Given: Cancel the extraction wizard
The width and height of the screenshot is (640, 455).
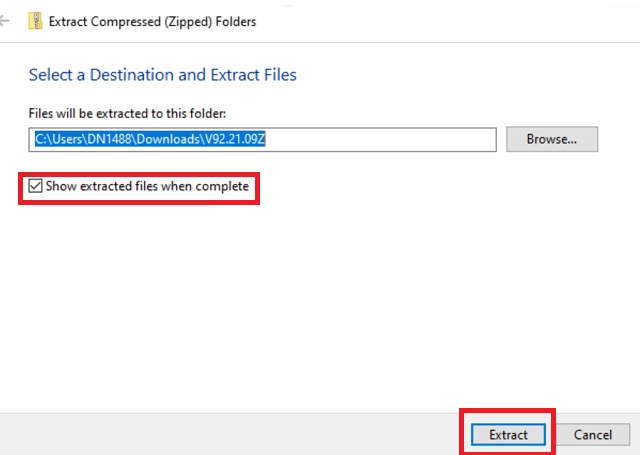Looking at the screenshot, I should [592, 435].
